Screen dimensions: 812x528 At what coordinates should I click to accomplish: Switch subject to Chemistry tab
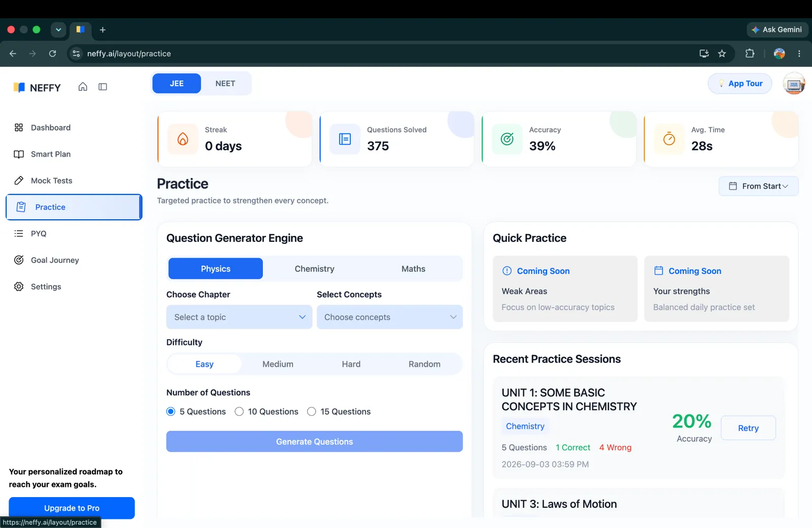[315, 269]
